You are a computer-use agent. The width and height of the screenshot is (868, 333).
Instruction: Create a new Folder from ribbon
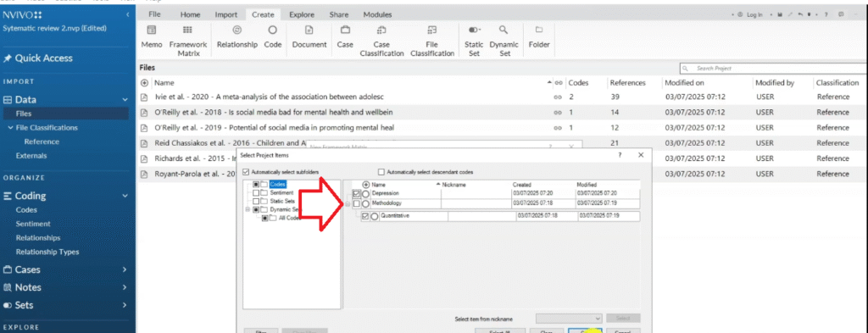coord(538,37)
